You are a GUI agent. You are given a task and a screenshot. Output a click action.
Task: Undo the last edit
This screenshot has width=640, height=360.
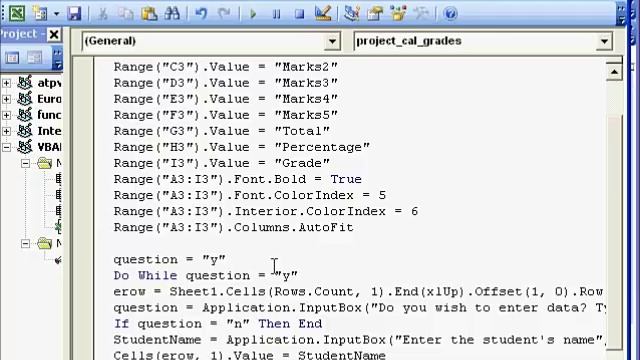click(x=201, y=14)
